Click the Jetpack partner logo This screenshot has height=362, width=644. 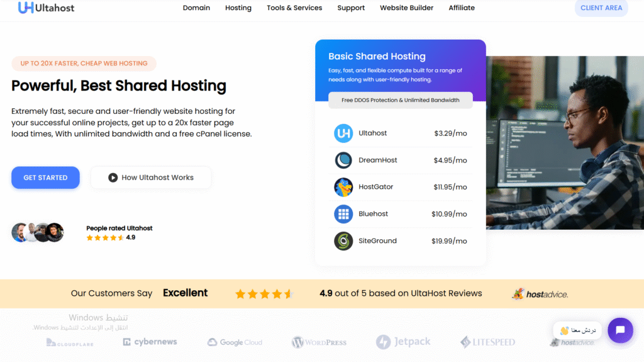click(x=403, y=342)
